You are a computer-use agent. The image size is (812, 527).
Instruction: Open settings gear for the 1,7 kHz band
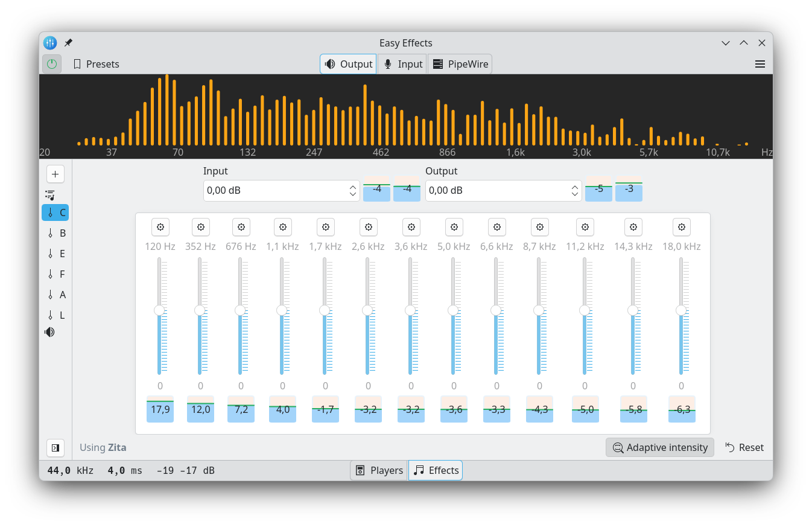click(325, 227)
